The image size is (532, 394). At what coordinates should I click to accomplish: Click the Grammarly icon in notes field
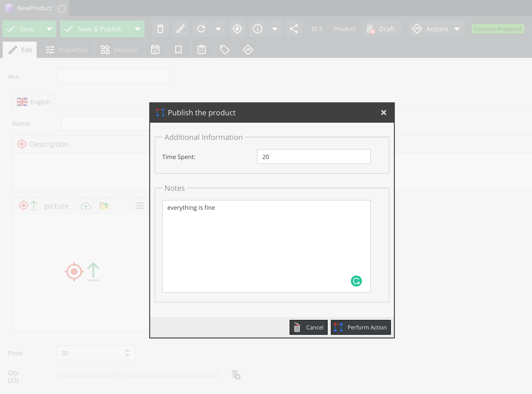click(x=356, y=281)
